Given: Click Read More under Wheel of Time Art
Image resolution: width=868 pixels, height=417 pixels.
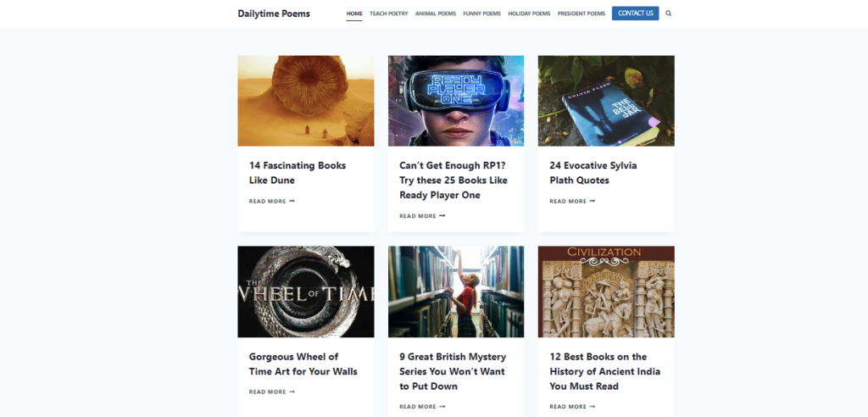Looking at the screenshot, I should (x=272, y=392).
